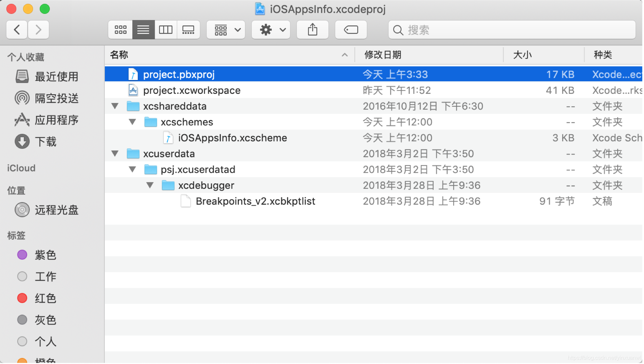644x364 pixels.
Task: Click the 个人收藏 sidebar heading
Action: click(x=26, y=57)
